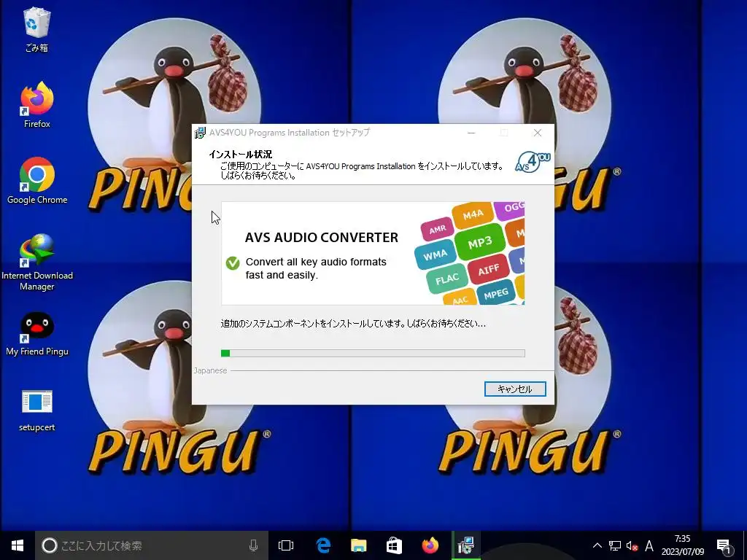Click the AVS Audio Converter banner image
The image size is (747, 560).
[x=373, y=253]
